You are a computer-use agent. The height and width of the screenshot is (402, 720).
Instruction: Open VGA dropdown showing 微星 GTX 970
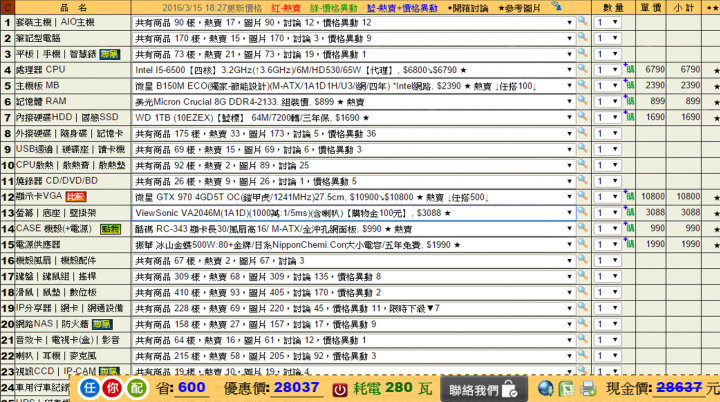[354, 197]
